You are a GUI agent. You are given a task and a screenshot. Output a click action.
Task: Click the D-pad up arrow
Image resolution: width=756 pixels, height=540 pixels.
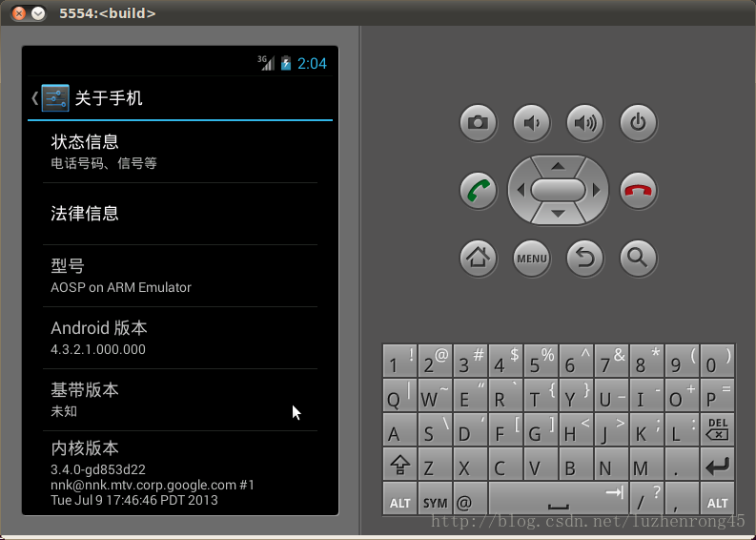point(558,166)
